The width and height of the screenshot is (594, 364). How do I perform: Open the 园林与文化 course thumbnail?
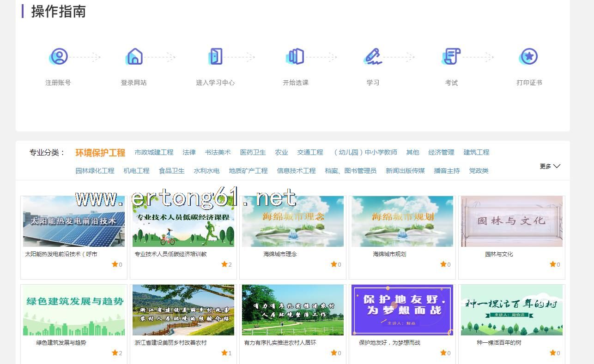[511, 221]
